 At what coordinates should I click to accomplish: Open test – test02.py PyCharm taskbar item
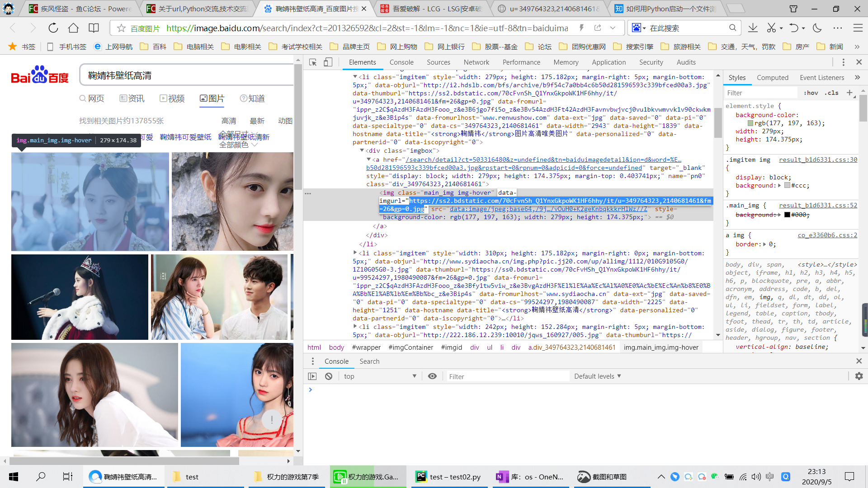pos(449,477)
